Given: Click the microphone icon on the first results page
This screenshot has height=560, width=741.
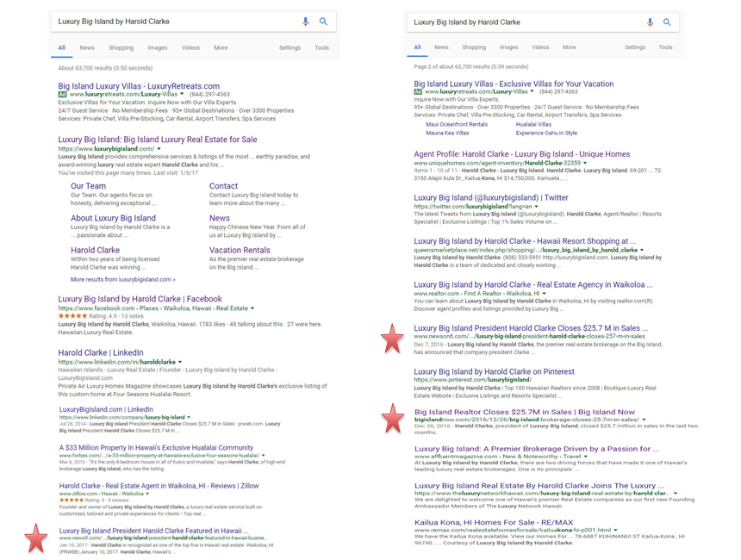Looking at the screenshot, I should (305, 22).
